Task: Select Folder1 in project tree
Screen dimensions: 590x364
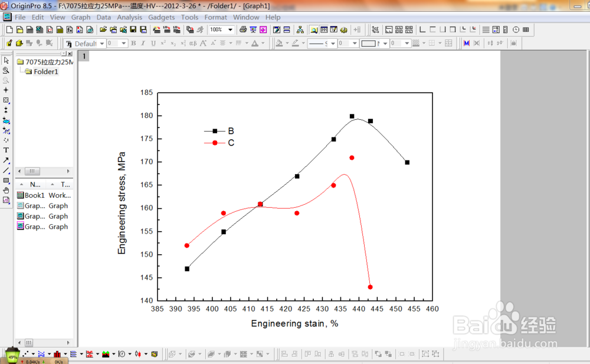Action: click(x=46, y=71)
